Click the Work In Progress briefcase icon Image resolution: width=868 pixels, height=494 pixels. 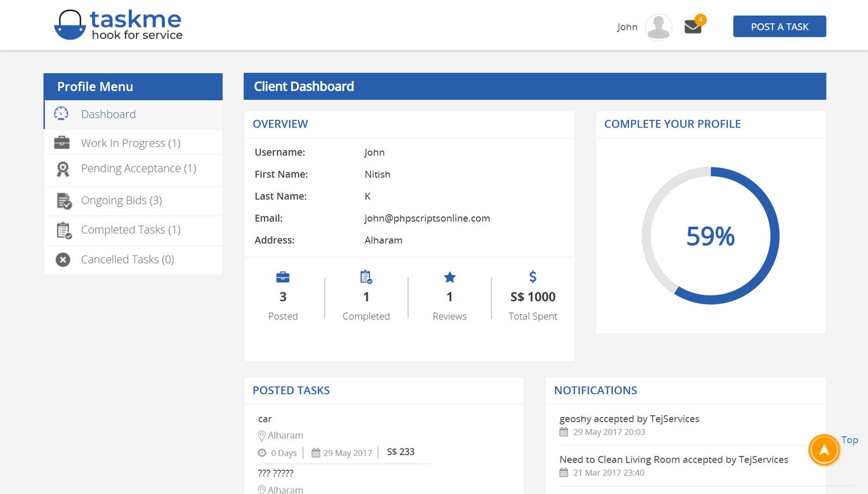(62, 143)
